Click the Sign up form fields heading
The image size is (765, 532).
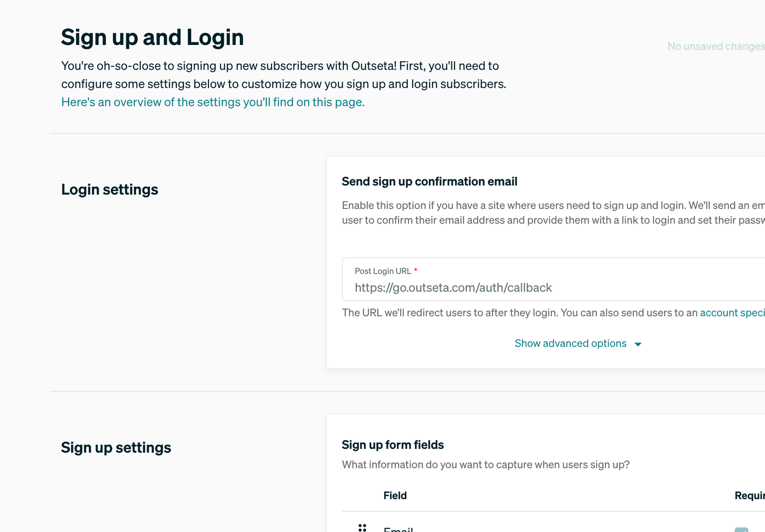pos(393,445)
